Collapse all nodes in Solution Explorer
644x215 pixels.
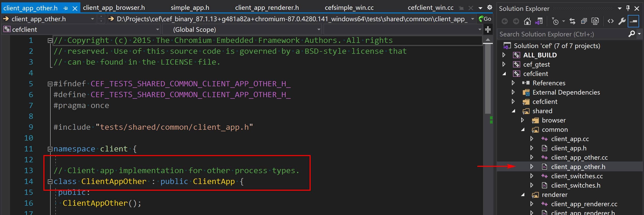coord(584,21)
